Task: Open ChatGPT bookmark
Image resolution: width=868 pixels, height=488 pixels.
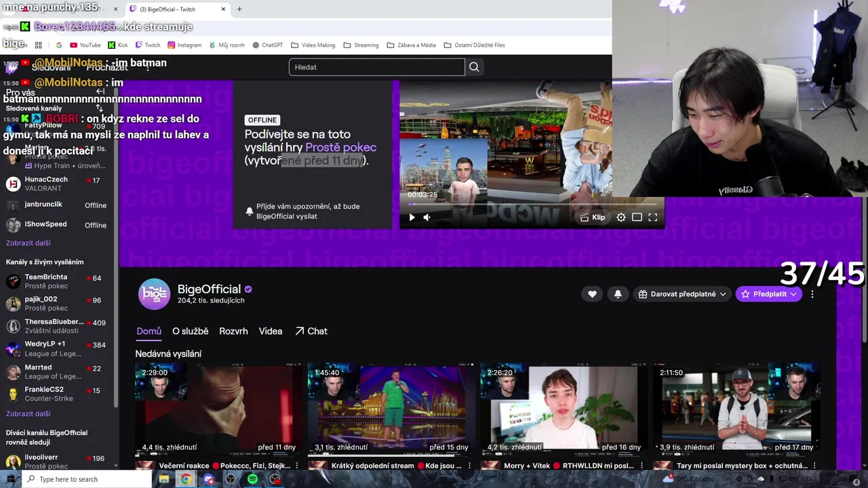Action: (267, 45)
